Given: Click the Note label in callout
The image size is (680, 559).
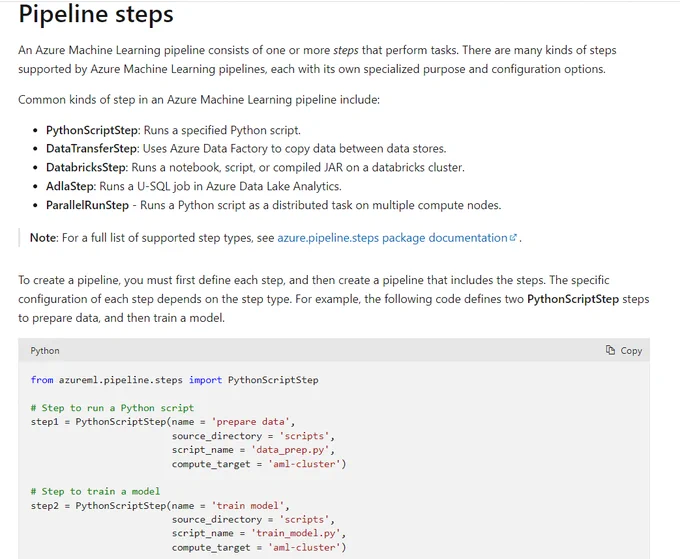Looking at the screenshot, I should (x=43, y=238).
